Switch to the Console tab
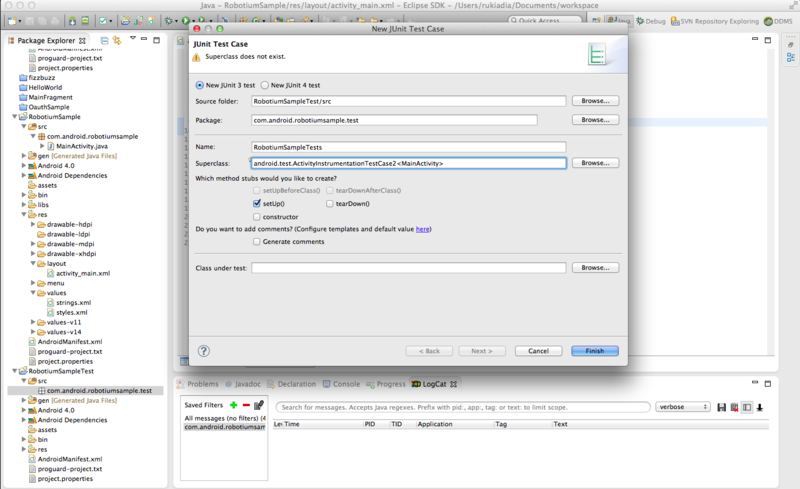Screen dimensions: 800x489 [341, 384]
